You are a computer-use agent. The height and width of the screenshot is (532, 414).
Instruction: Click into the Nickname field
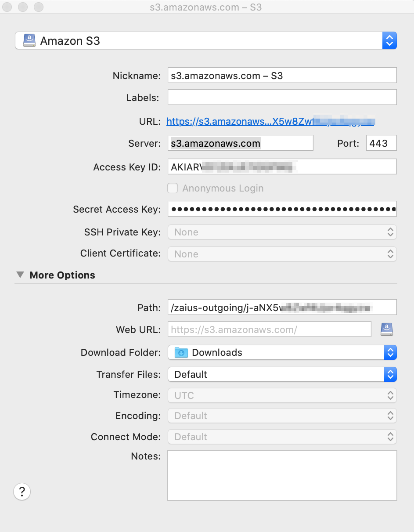tap(282, 76)
